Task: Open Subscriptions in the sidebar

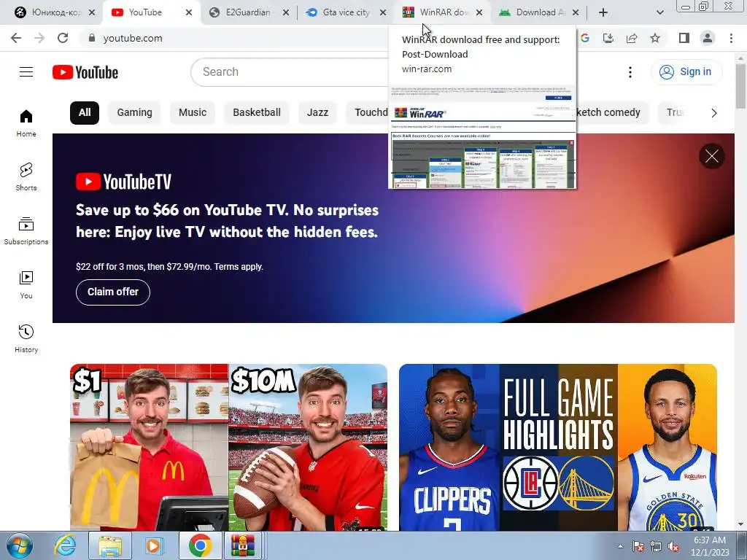Action: coord(26,231)
